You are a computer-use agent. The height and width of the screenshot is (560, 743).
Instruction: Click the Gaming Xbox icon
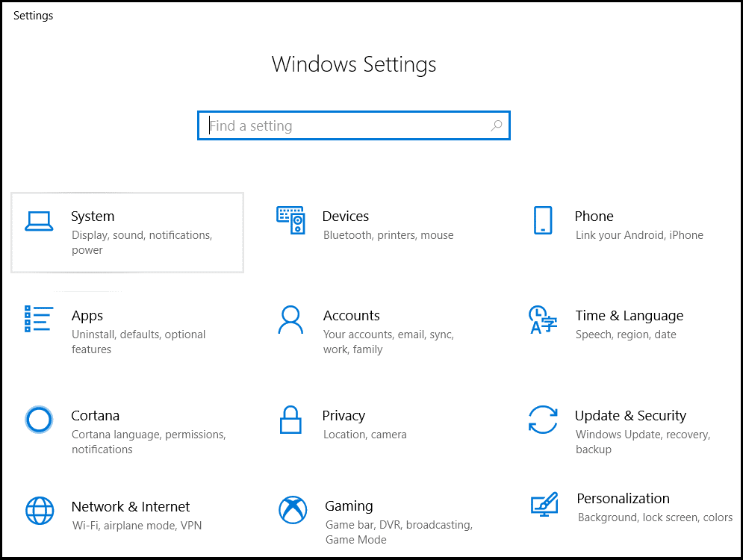pyautogui.click(x=292, y=511)
